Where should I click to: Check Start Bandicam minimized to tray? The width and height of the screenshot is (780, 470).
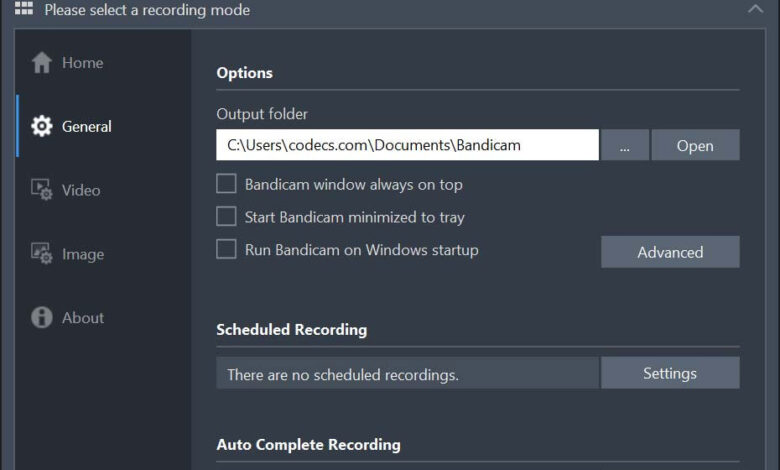point(226,216)
